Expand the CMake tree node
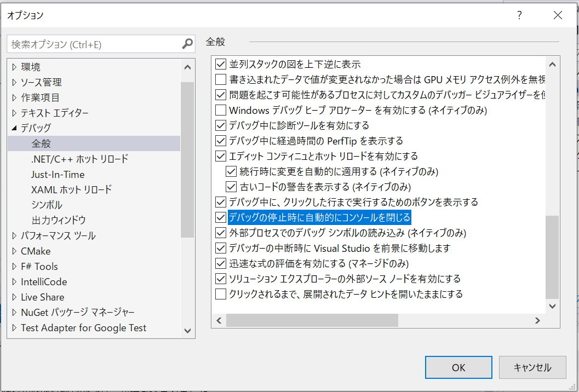 click(x=14, y=251)
